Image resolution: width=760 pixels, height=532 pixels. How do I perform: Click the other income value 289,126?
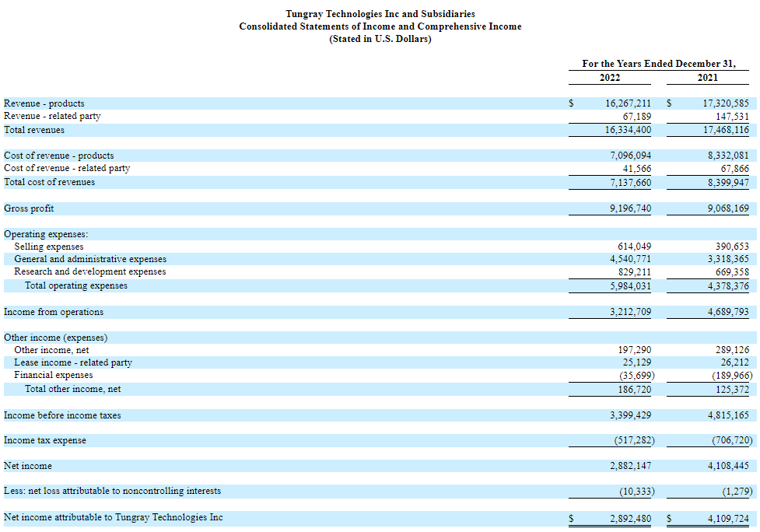coord(732,350)
